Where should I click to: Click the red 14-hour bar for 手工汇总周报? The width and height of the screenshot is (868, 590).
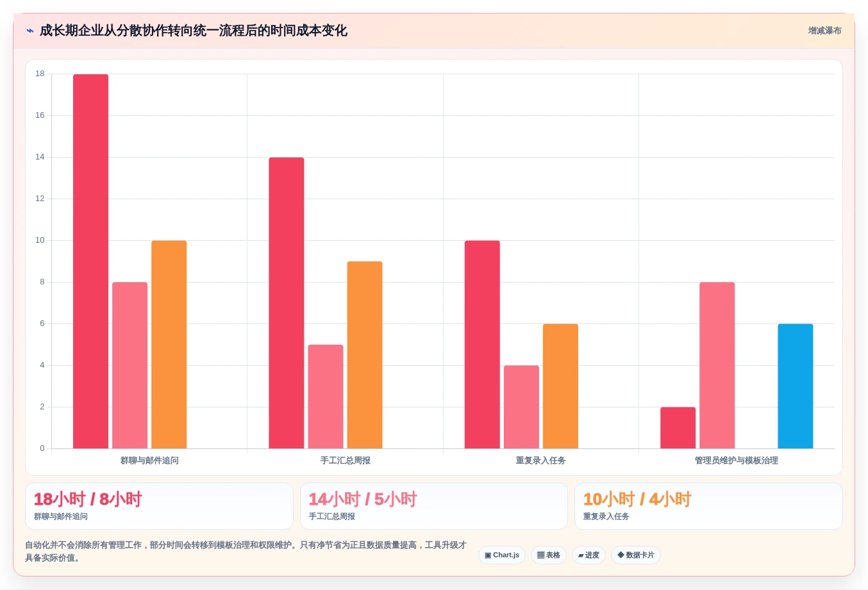click(x=287, y=303)
